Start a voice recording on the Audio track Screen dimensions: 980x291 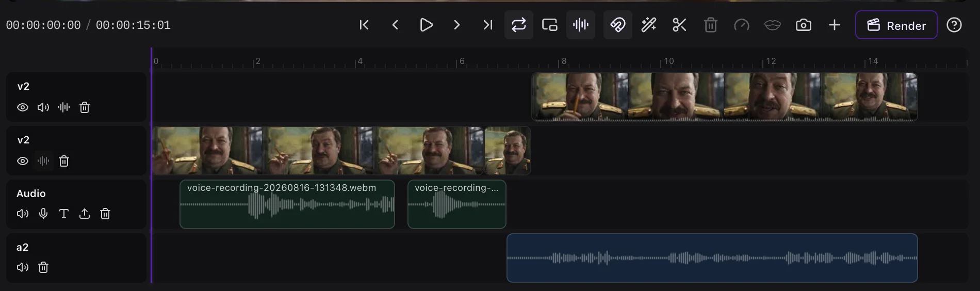43,214
